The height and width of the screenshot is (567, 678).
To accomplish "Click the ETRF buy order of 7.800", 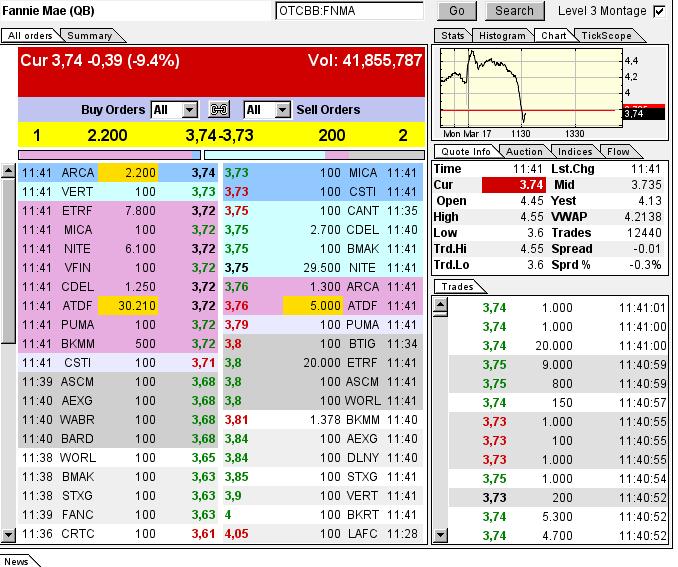I will click(x=118, y=211).
